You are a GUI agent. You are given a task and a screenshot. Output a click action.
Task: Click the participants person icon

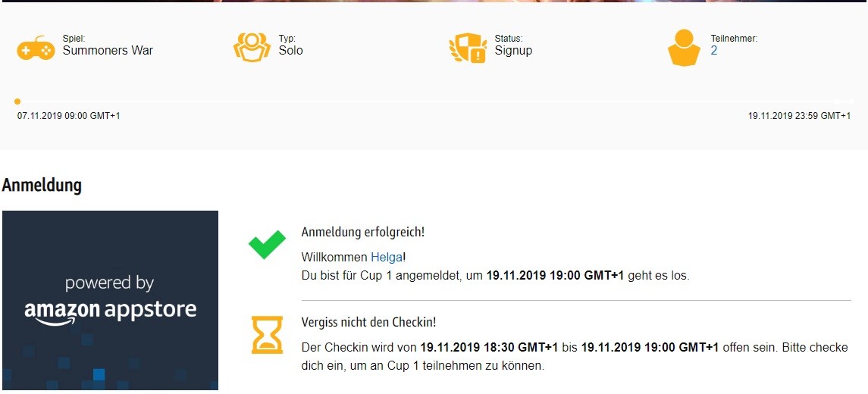(685, 48)
